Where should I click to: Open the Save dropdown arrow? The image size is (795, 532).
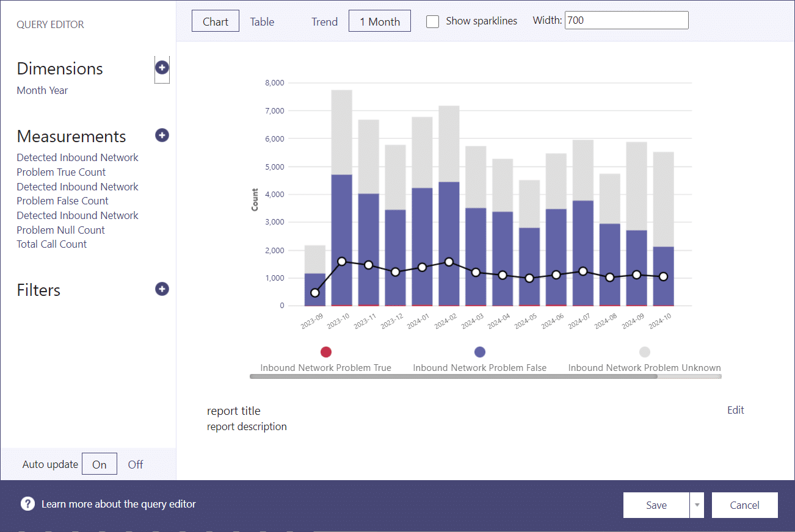pyautogui.click(x=697, y=505)
